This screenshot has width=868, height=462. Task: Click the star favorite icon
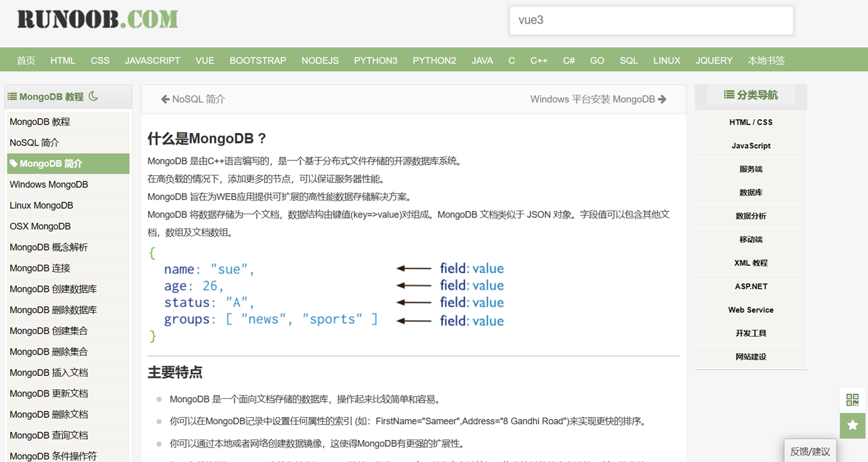pyautogui.click(x=852, y=425)
